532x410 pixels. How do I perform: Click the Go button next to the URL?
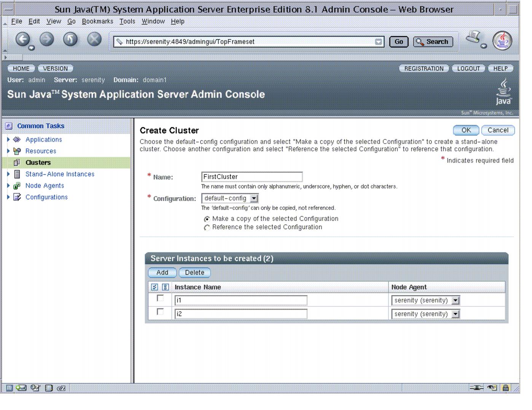point(399,42)
